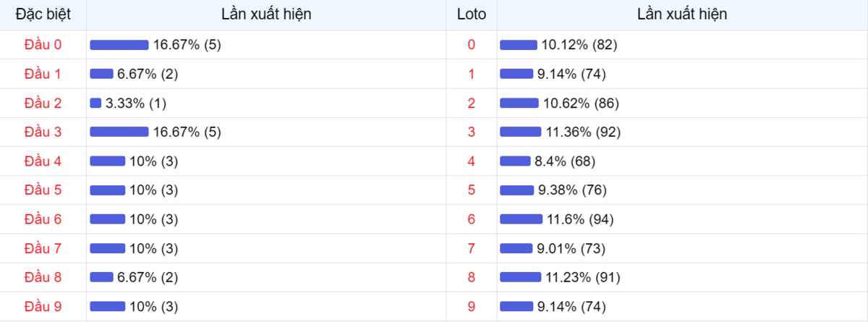Click the "Đặc biệt" column header
Image resolution: width=868 pixels, height=322 pixels.
pyautogui.click(x=43, y=14)
